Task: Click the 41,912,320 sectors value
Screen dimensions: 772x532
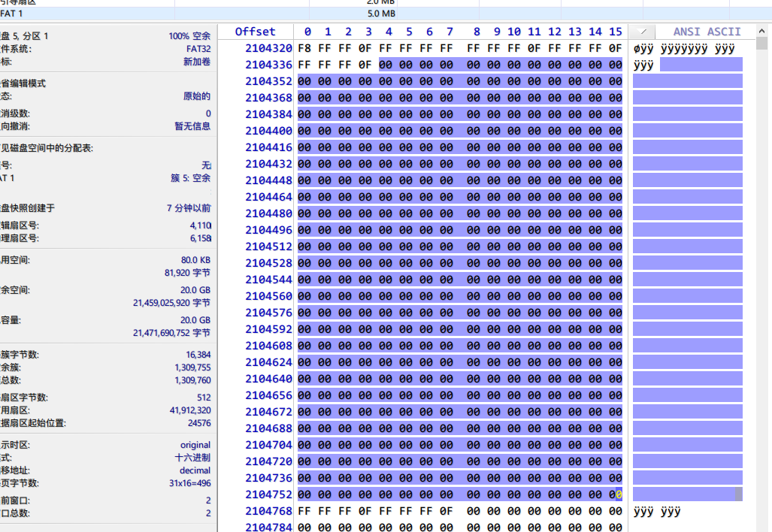Action: tap(190, 410)
